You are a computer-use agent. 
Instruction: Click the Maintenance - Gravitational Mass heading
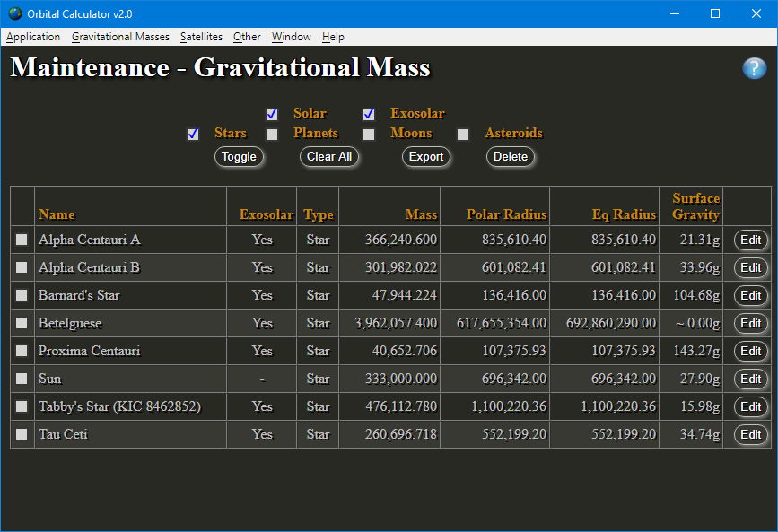tap(221, 67)
